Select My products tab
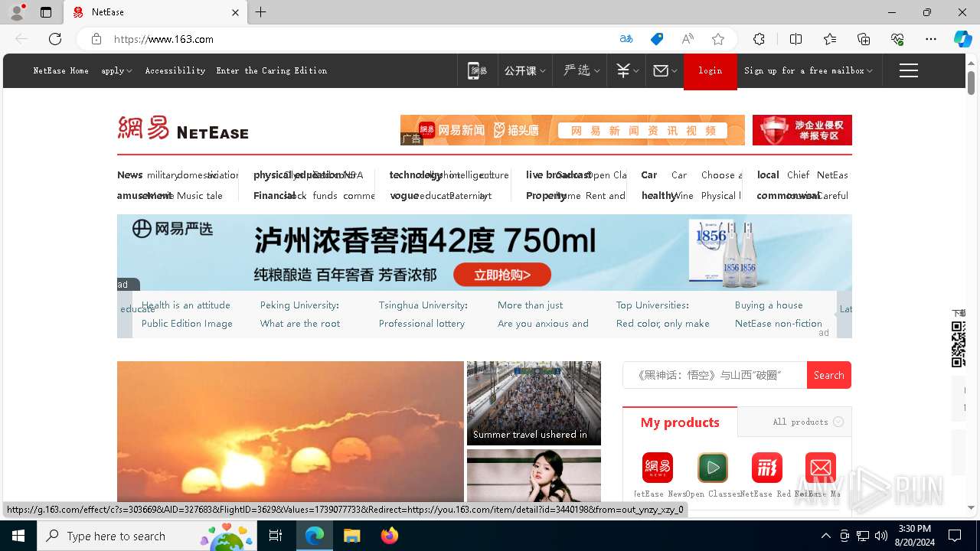980x551 pixels. click(680, 422)
